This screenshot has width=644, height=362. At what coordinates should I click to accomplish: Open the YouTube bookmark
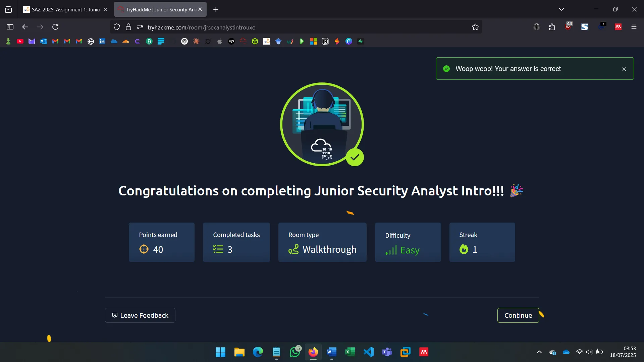[x=20, y=41]
